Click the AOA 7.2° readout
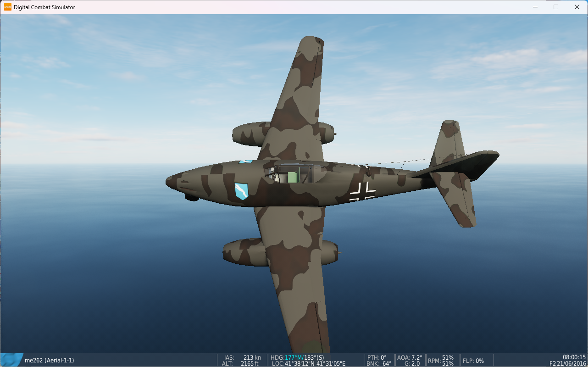 (410, 357)
